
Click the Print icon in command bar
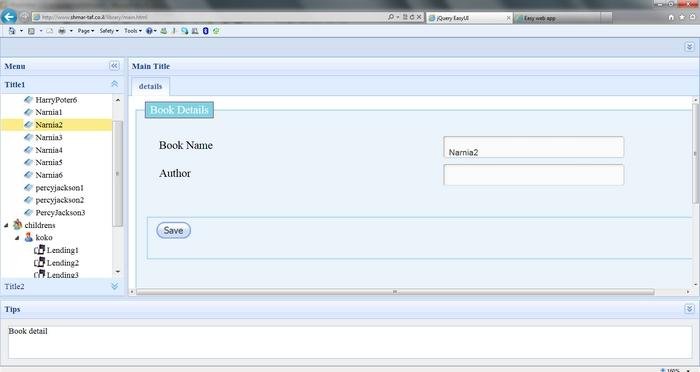coord(62,31)
